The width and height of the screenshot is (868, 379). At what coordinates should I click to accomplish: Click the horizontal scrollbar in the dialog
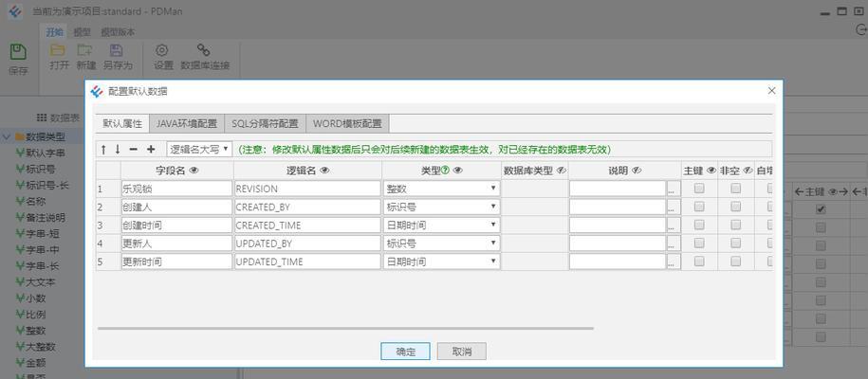(x=345, y=328)
